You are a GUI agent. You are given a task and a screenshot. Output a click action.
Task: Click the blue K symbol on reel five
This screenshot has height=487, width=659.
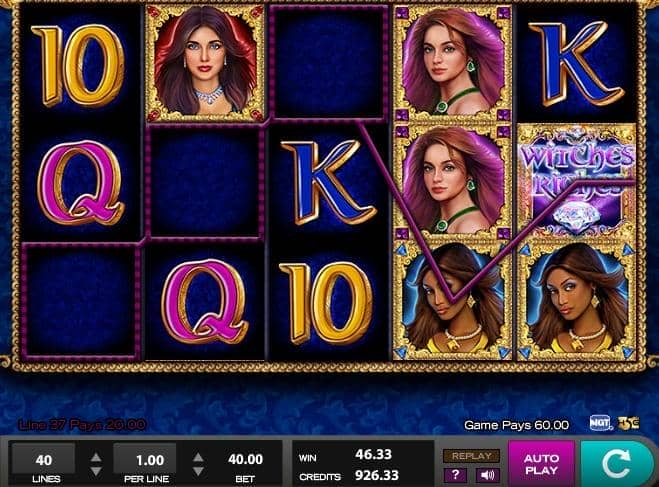coord(577,63)
